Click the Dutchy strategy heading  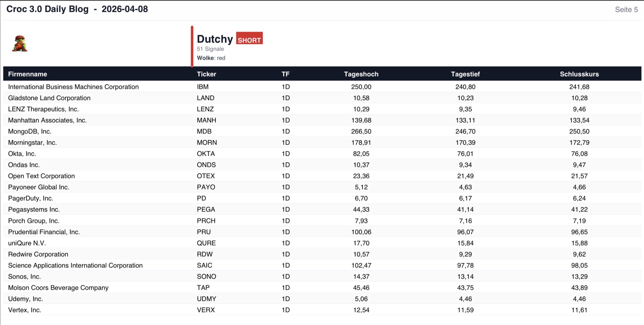(215, 39)
